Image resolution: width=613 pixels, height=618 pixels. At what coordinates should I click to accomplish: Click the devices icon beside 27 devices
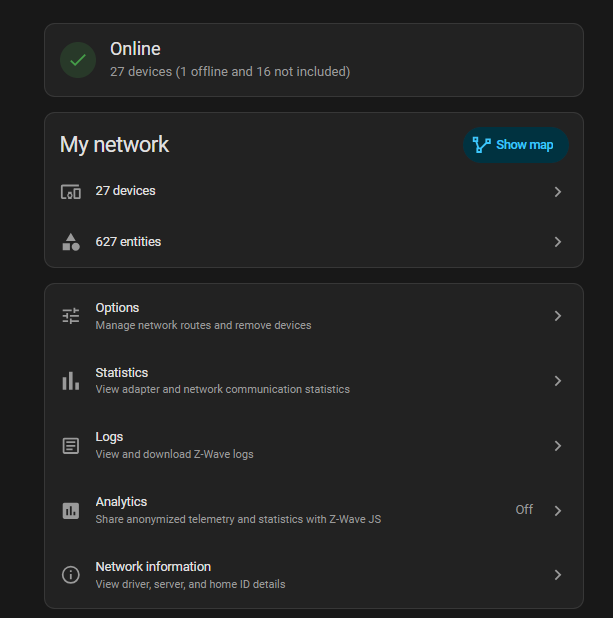click(70, 192)
